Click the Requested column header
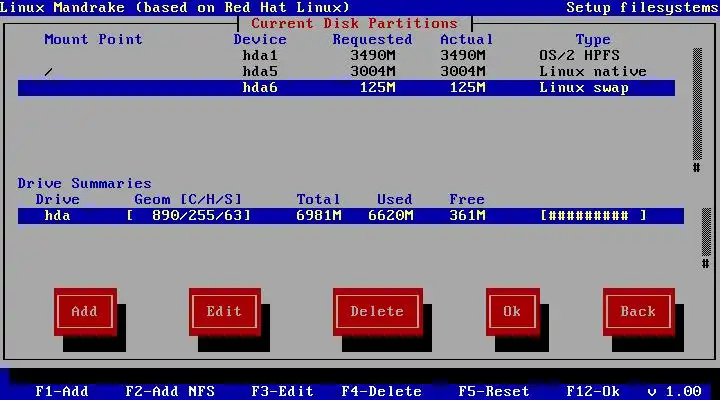Image resolution: width=720 pixels, height=400 pixels. tap(372, 39)
